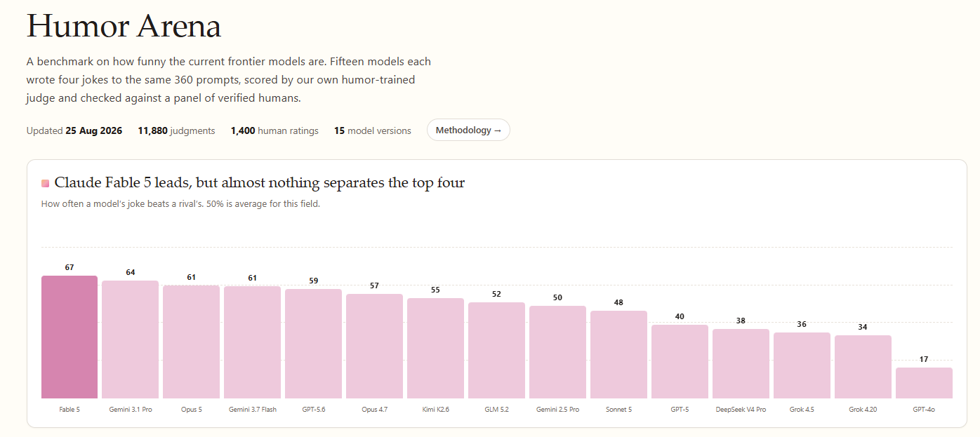Click the Humor Arena page title
980x437 pixels.
tap(124, 26)
